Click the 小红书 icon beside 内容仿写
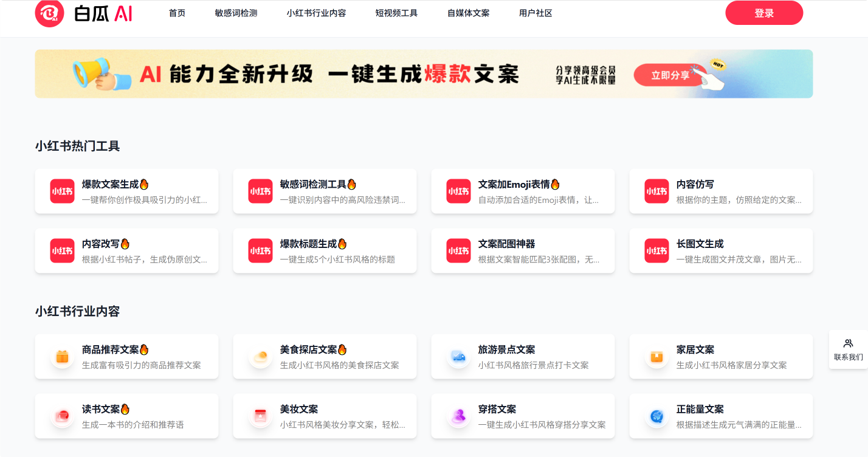The image size is (868, 457). point(656,191)
